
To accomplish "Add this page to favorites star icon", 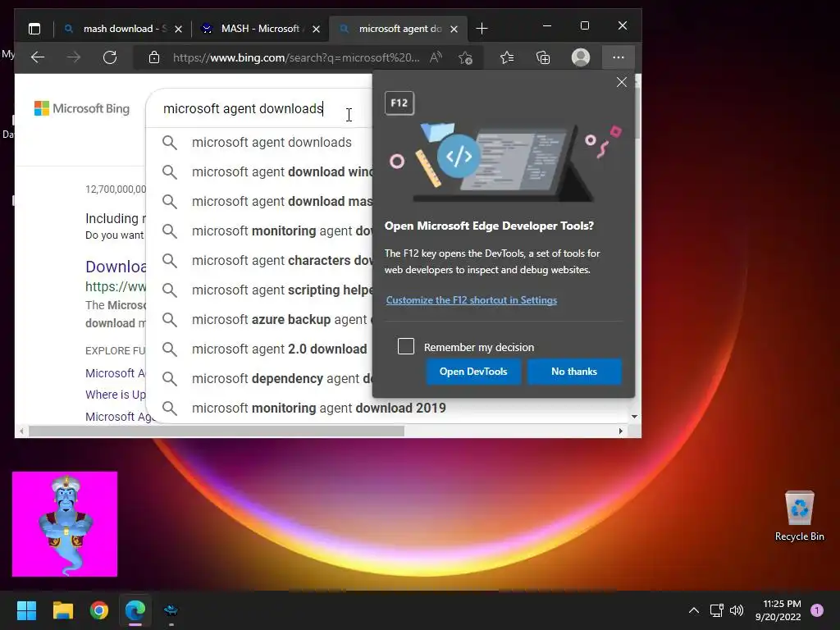I will pos(466,57).
